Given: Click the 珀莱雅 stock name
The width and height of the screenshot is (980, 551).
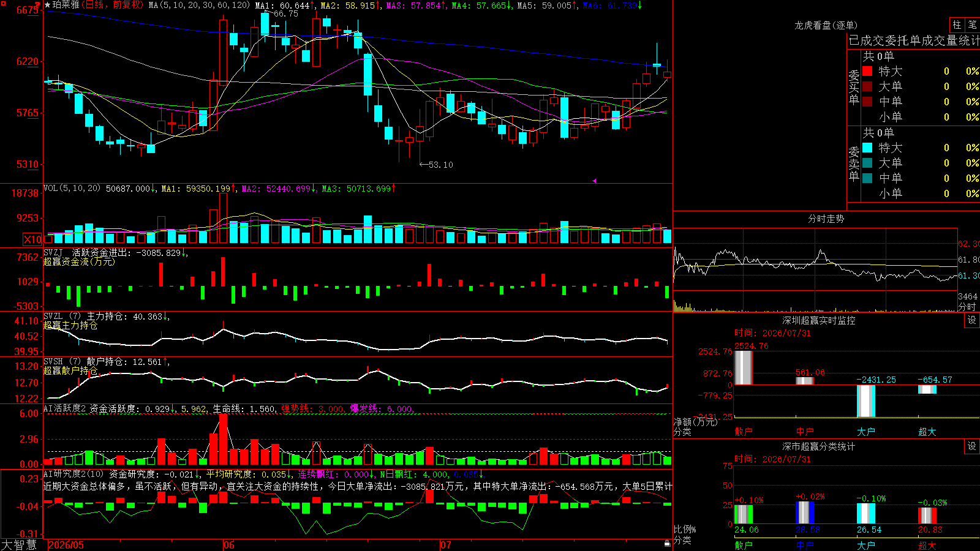Looking at the screenshot, I should click(66, 5).
